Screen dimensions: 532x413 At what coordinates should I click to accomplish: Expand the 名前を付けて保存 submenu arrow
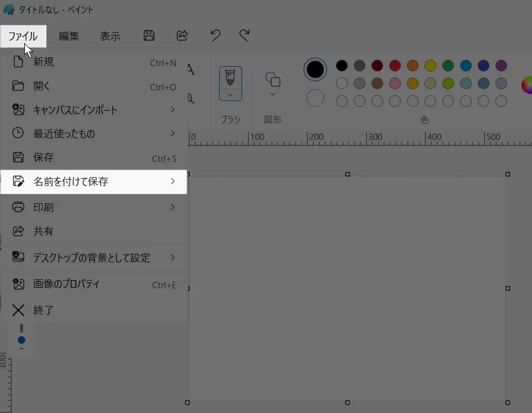point(172,181)
